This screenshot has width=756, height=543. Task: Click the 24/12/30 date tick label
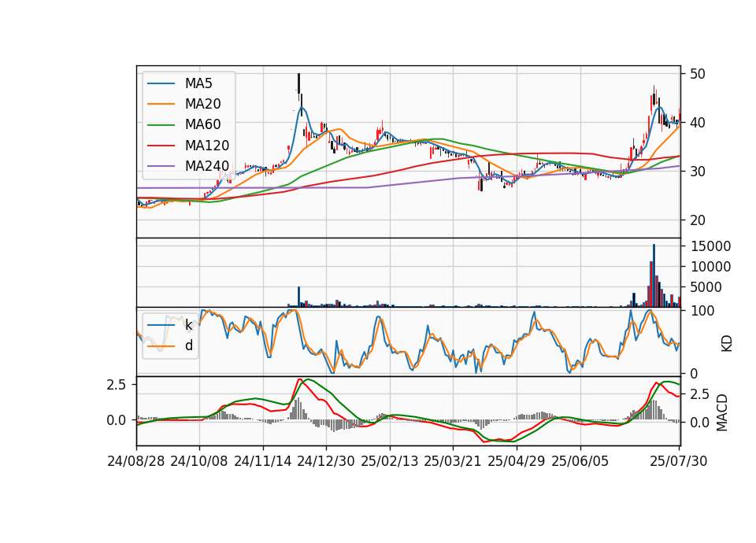[326, 462]
